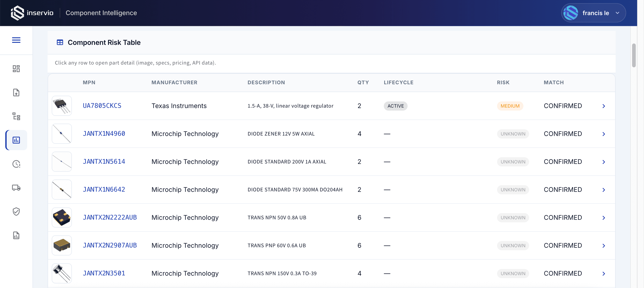Screen dimensions: 644x288
Task: Open the JANTX2N2222AUB part link
Action: [x=110, y=217]
